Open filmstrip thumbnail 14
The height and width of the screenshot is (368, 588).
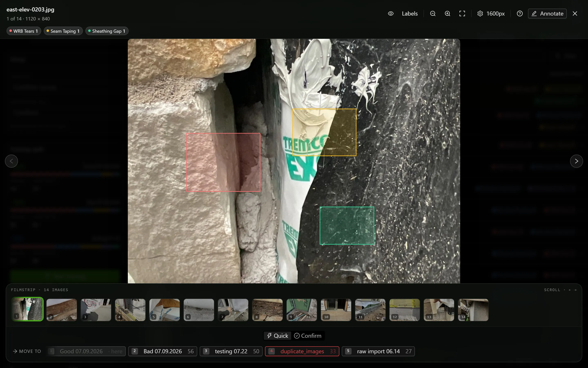[473, 310]
